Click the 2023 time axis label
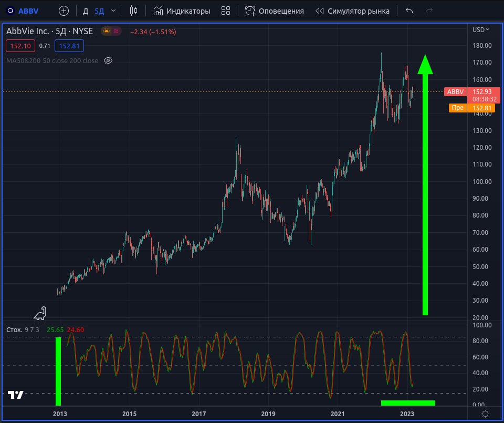Image resolution: width=504 pixels, height=423 pixels. pos(407,414)
